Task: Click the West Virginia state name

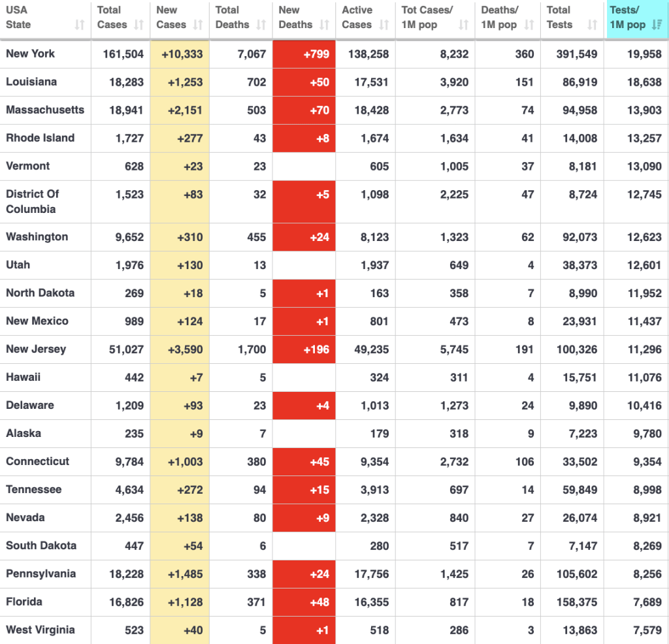Action: [x=41, y=630]
